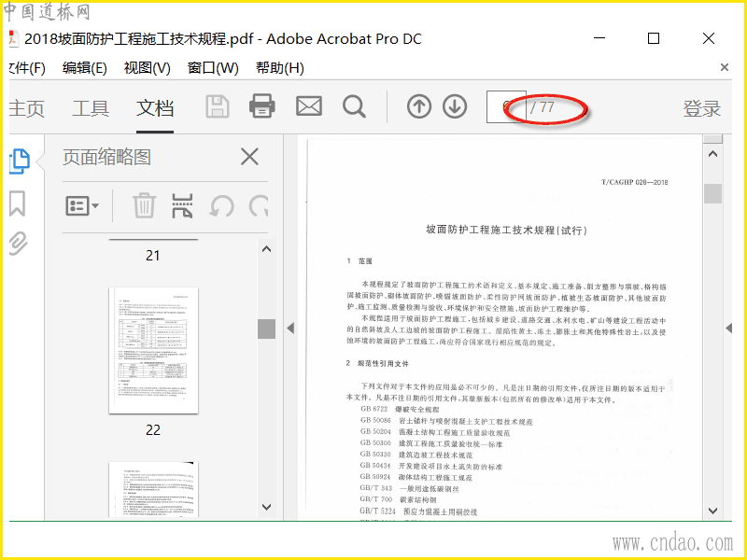Print the document with printer icon
The image size is (747, 560).
point(262,105)
